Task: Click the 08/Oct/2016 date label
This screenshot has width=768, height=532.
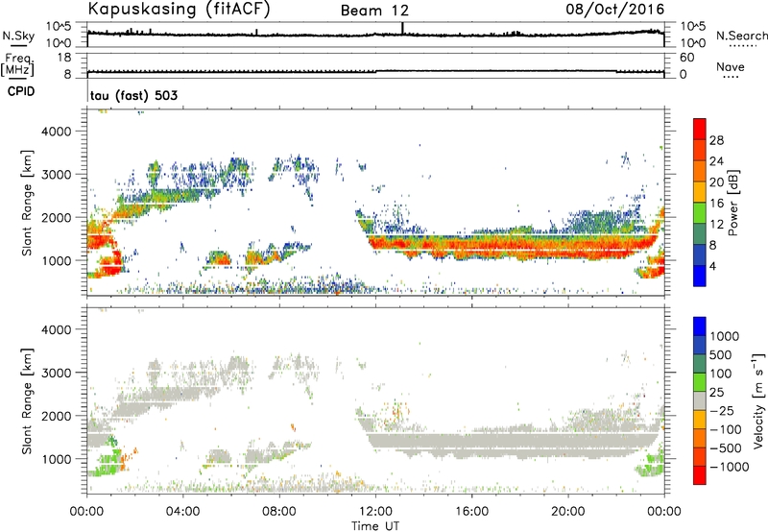Action: pyautogui.click(x=615, y=10)
